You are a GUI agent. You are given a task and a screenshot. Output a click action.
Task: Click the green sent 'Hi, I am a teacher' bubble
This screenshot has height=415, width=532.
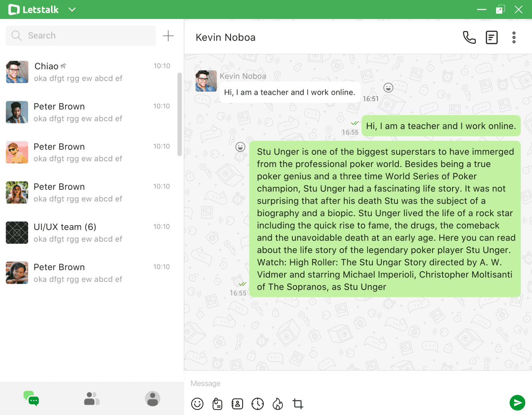pyautogui.click(x=441, y=126)
